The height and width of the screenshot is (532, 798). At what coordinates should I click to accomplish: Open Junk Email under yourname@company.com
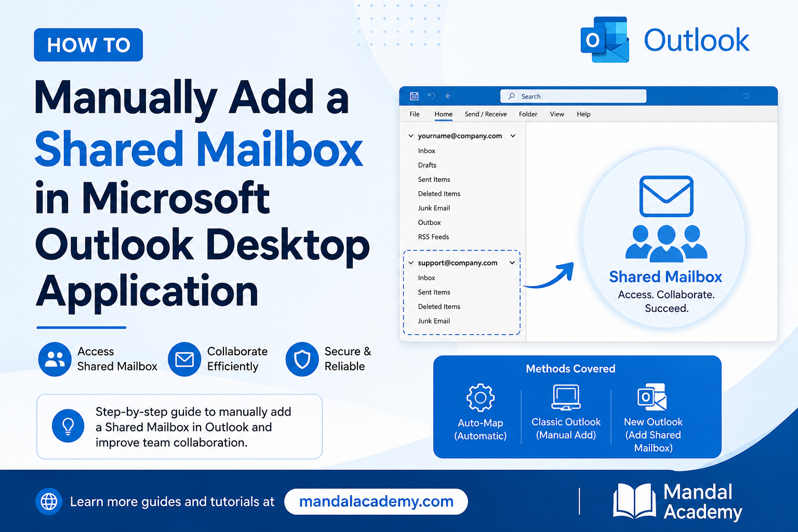pos(434,208)
